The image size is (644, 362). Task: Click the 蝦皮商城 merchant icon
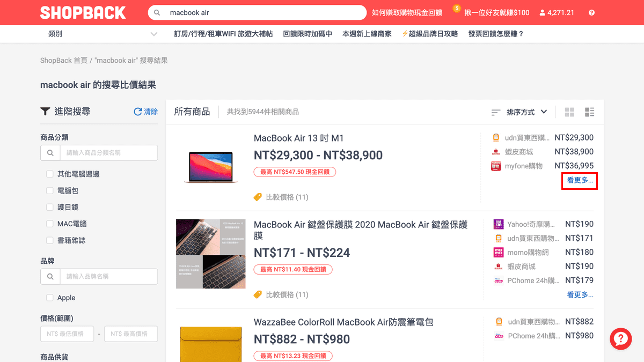496,151
